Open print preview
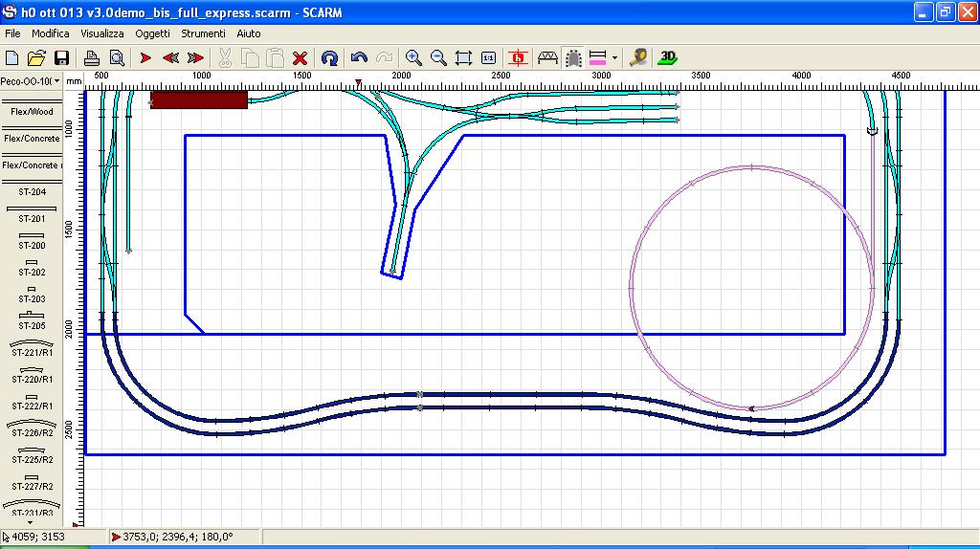980x549 pixels. (x=117, y=58)
